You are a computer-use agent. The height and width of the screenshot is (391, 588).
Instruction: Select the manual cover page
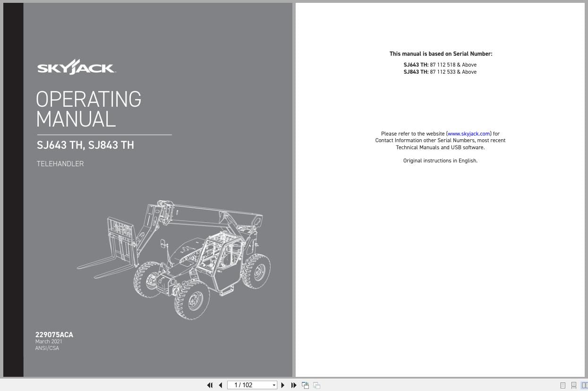click(x=158, y=189)
